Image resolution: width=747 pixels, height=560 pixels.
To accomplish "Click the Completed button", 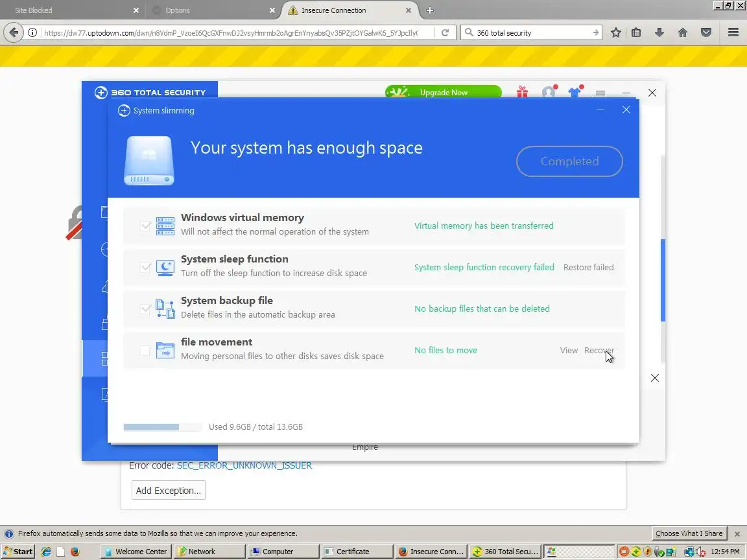I will pyautogui.click(x=569, y=161).
